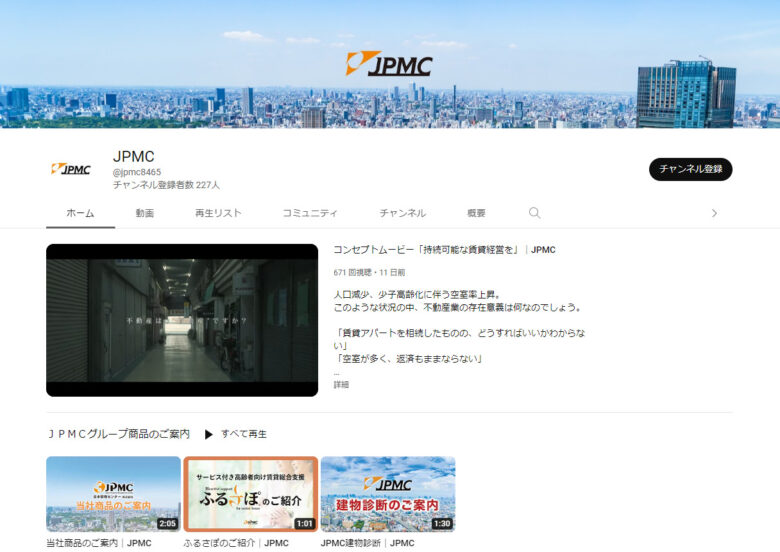Image resolution: width=780 pixels, height=552 pixels.
Task: Switch to the 動画 tab
Action: [145, 213]
